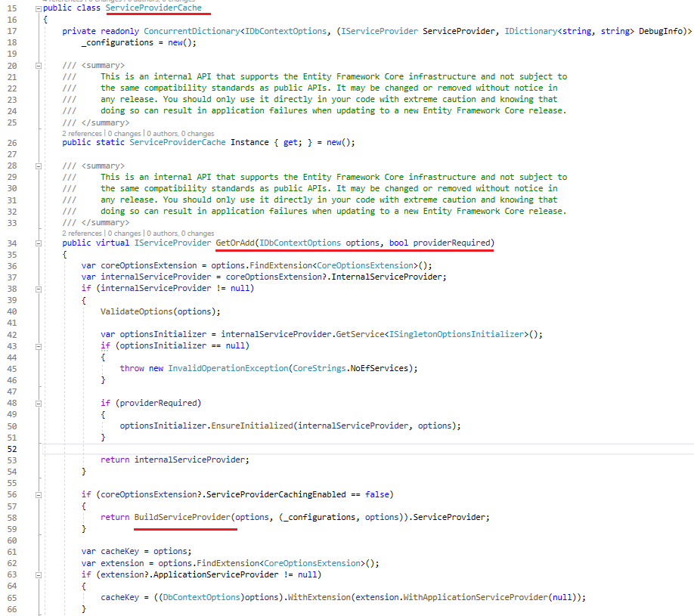This screenshot has width=694, height=616.
Task: Collapse the ServiceProviderCachingEnabled if block
Action: [x=38, y=494]
